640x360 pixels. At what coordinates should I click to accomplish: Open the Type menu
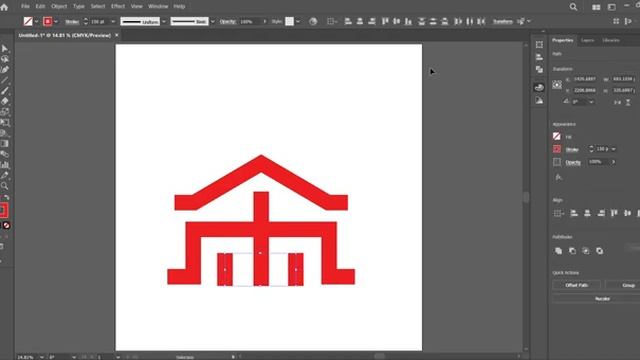point(79,7)
